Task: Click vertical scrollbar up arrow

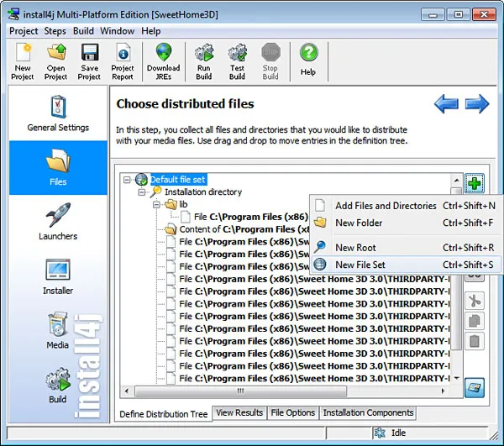Action: (456, 181)
